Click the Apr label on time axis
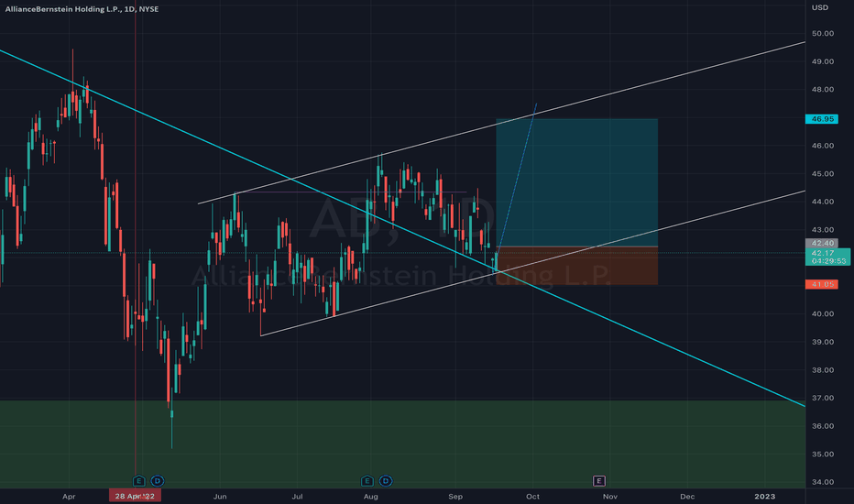This screenshot has width=854, height=504. pyautogui.click(x=69, y=497)
